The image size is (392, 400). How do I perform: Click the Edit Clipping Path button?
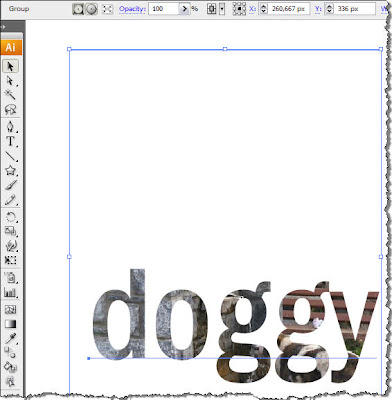point(78,9)
